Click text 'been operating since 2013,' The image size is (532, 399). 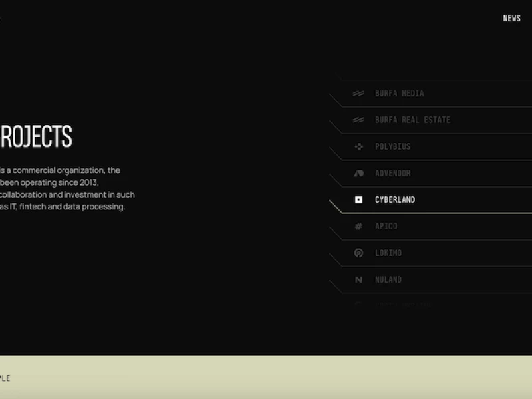click(x=49, y=182)
